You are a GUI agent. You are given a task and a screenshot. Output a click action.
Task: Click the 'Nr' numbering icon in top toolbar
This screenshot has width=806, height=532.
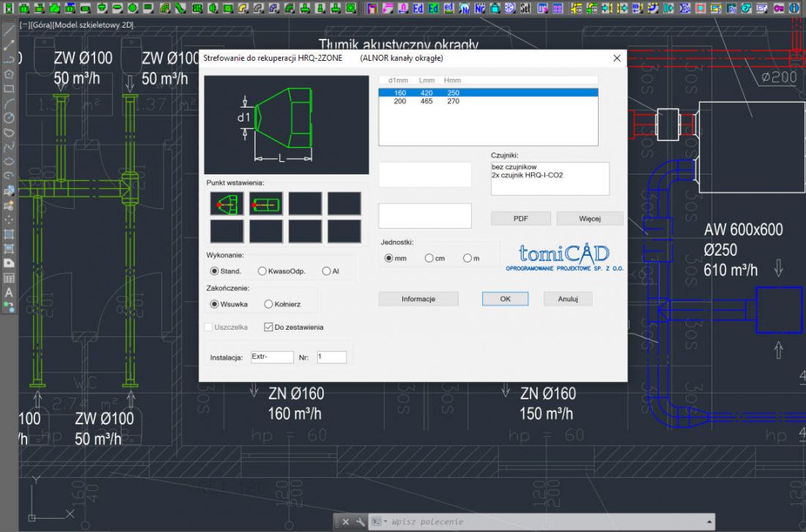tap(479, 8)
